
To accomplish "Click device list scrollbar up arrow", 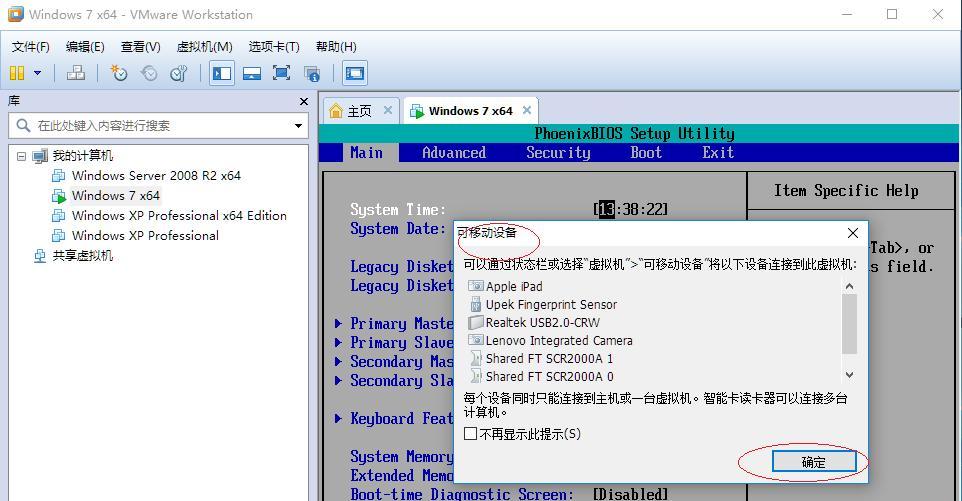I will (849, 286).
